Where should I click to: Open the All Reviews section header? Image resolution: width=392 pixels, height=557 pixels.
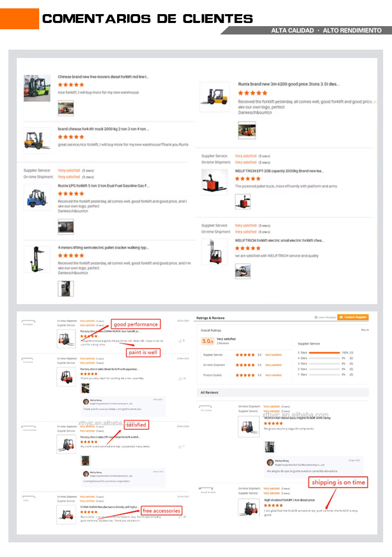click(x=210, y=392)
